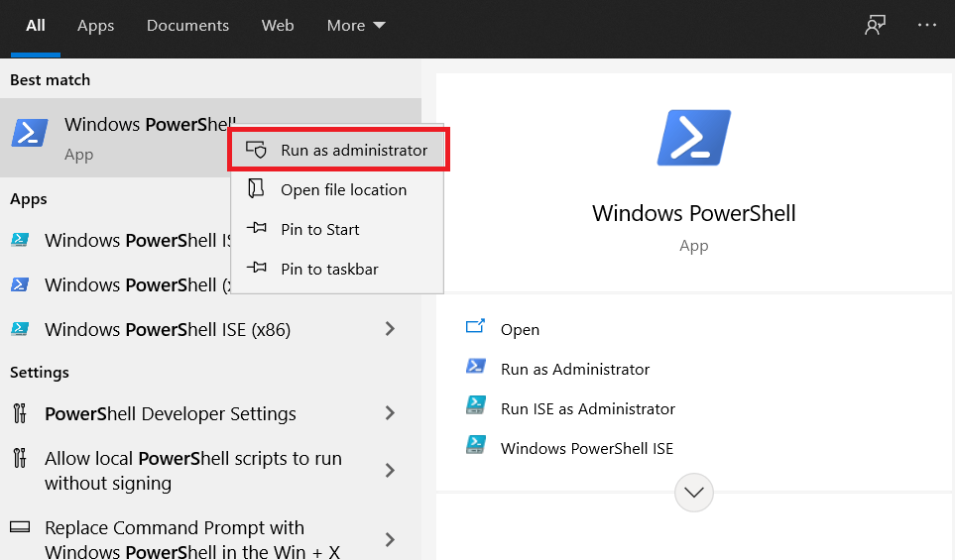
Task: Expand Allow local PowerShell scripts chevron
Action: (x=390, y=470)
